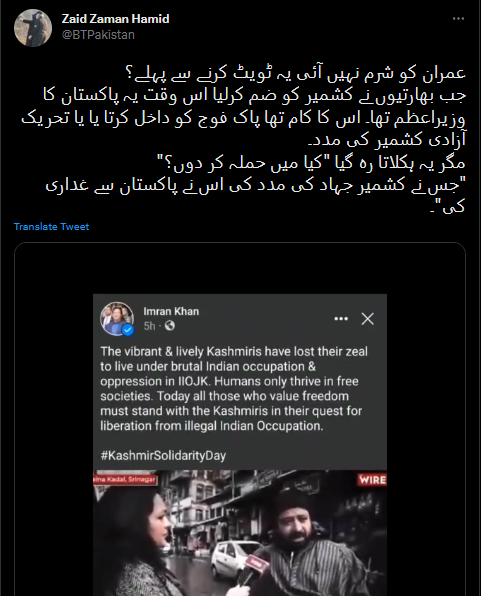The width and height of the screenshot is (481, 596).
Task: Click the Zaid Zaman Hamid display name
Action: click(x=116, y=19)
